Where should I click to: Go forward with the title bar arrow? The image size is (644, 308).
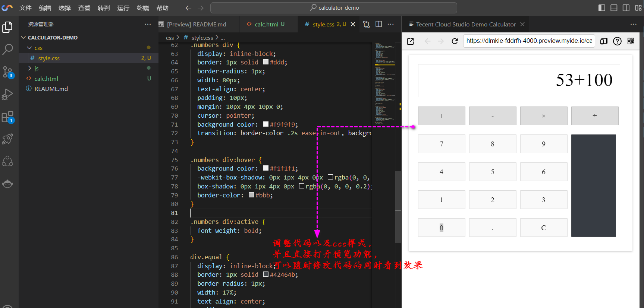[201, 8]
